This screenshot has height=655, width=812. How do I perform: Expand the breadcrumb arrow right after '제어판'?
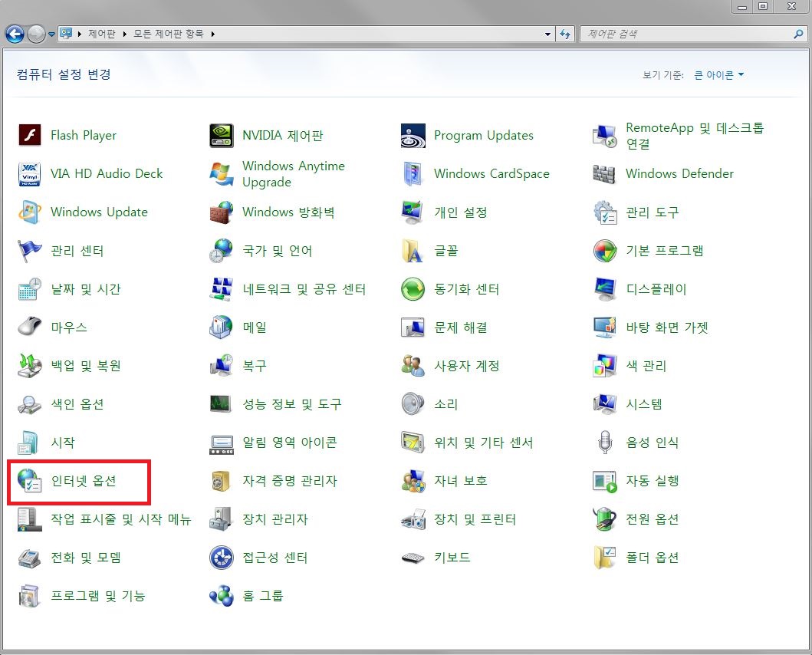pos(124,35)
